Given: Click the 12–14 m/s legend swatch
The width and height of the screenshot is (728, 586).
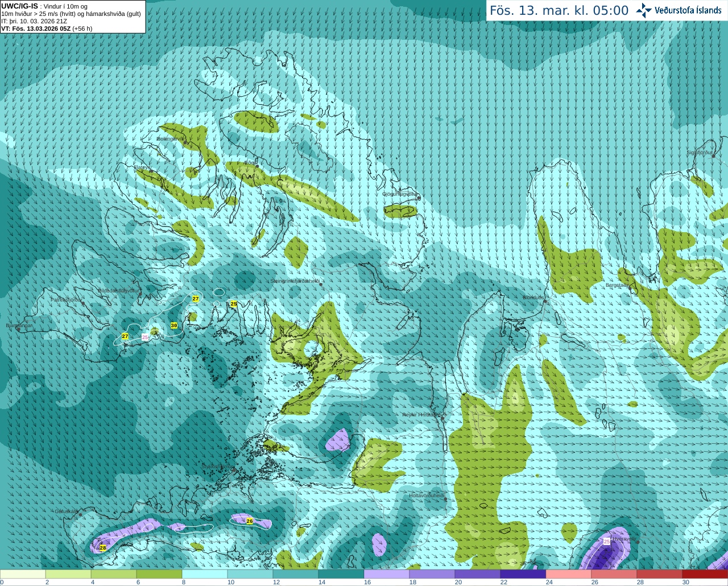Looking at the screenshot, I should 296,574.
